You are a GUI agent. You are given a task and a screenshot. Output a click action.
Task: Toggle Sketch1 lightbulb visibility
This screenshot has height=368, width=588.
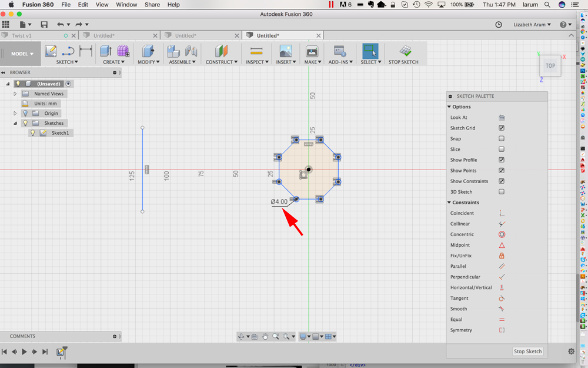tap(32, 133)
